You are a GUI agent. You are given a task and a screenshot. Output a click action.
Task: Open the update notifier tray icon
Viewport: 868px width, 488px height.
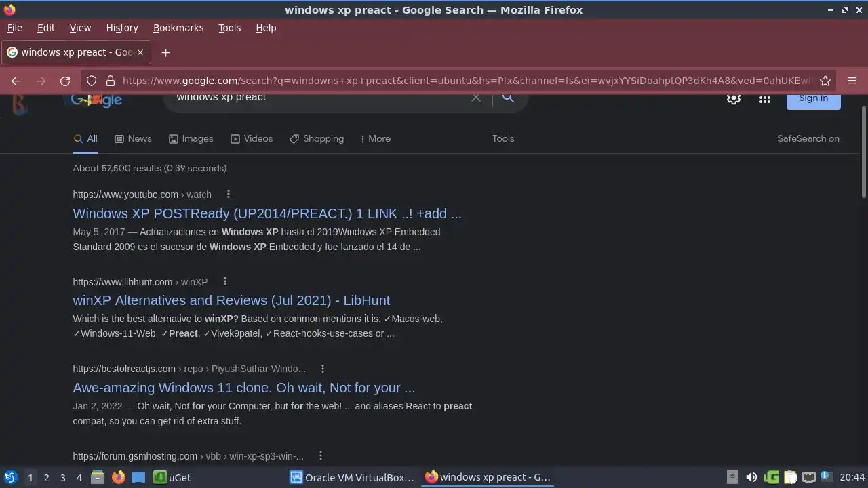click(826, 476)
